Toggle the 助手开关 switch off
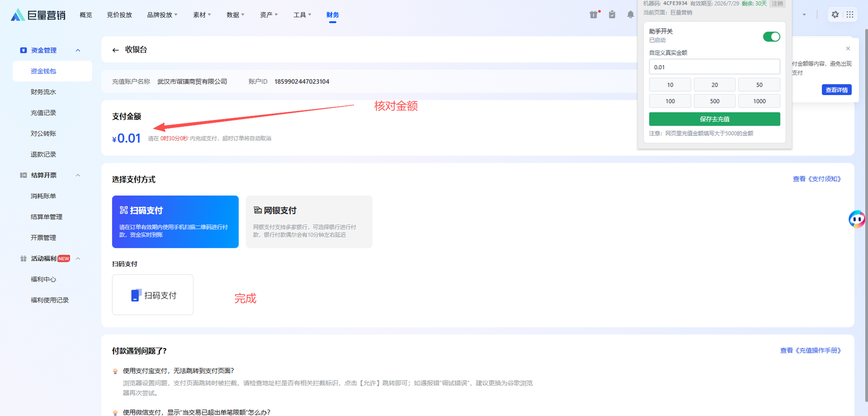Screen dimensions: 868x416 tap(771, 36)
